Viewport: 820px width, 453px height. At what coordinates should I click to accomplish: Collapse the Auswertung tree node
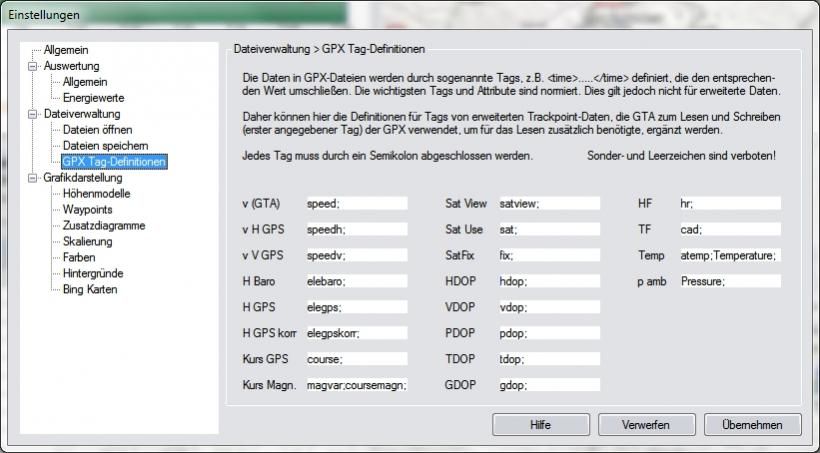(33, 66)
